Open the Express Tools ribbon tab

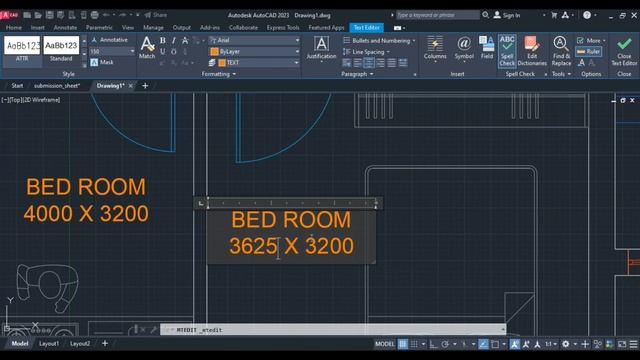pyautogui.click(x=283, y=27)
